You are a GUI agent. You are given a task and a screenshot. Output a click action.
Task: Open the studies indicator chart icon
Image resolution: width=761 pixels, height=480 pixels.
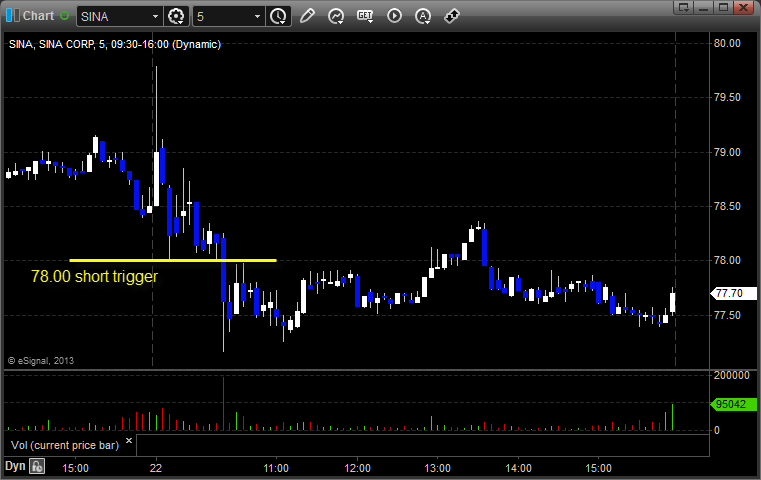tap(335, 16)
